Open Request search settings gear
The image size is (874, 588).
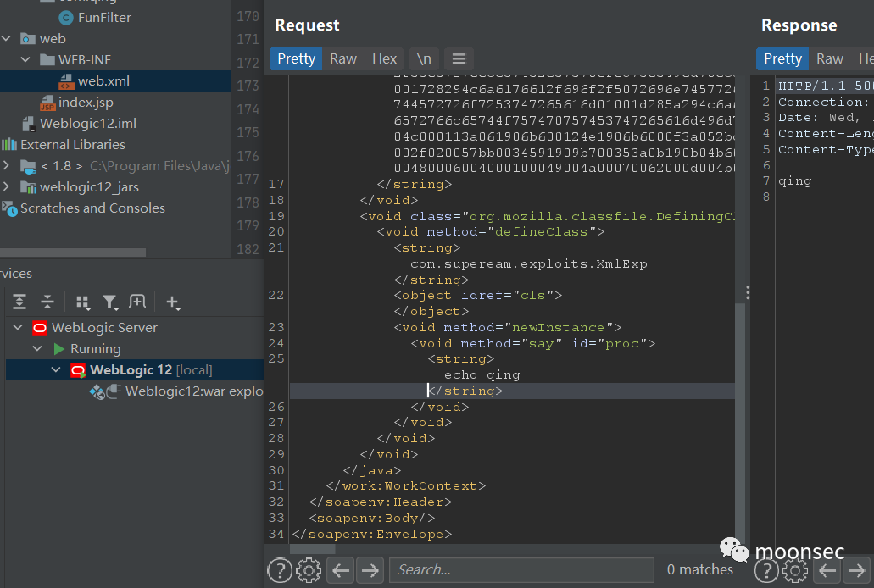click(309, 570)
